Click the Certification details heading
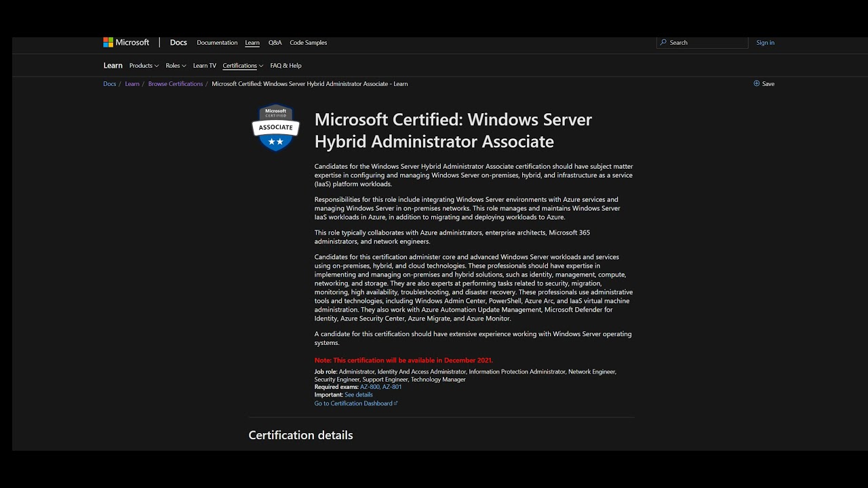Image resolution: width=868 pixels, height=488 pixels. pos(300,435)
